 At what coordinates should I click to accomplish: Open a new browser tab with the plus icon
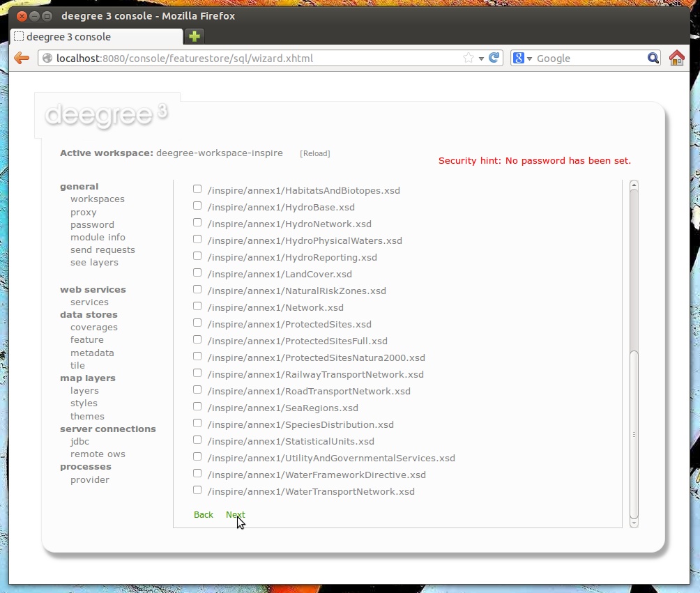coord(193,35)
